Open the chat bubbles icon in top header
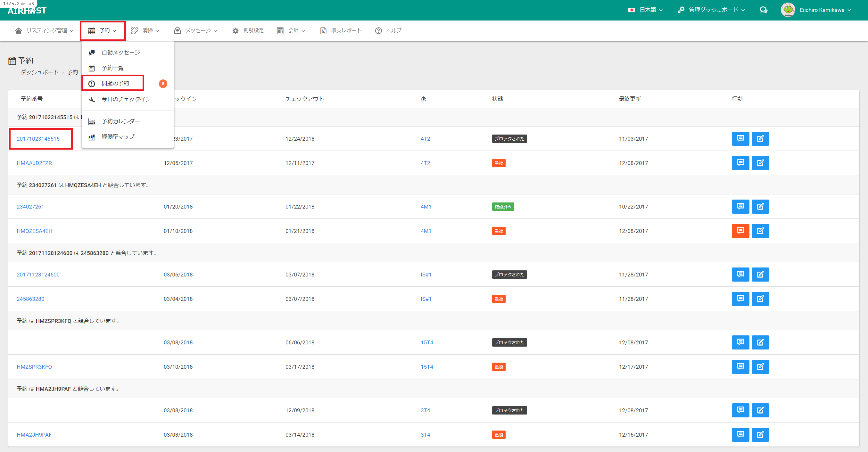The height and width of the screenshot is (452, 868). [x=763, y=10]
